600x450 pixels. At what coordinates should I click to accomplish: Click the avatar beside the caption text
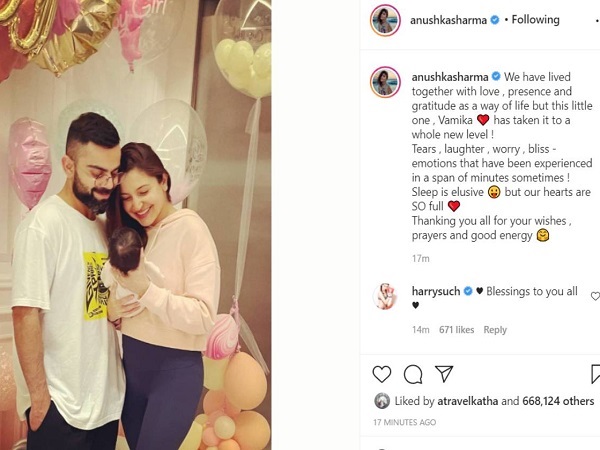pos(385,82)
